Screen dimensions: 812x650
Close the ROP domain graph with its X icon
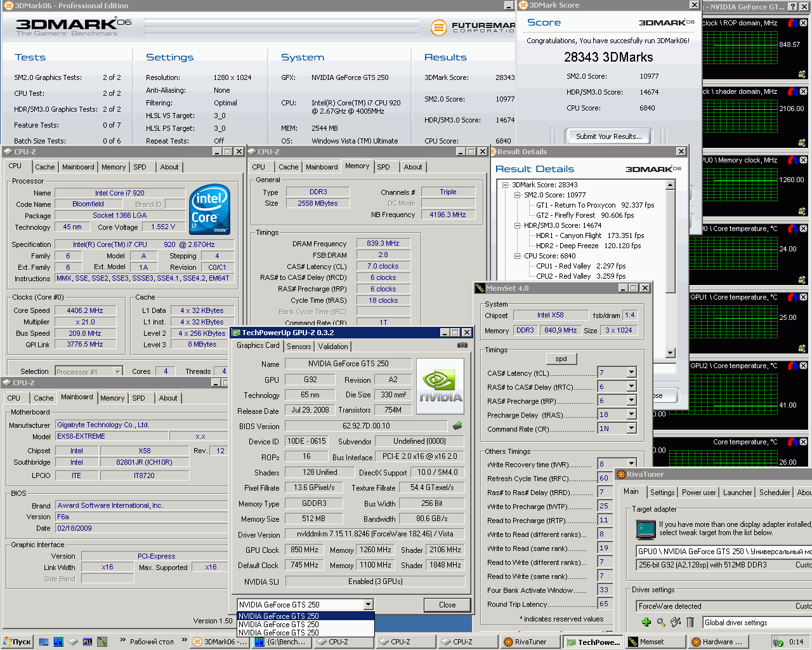point(803,23)
